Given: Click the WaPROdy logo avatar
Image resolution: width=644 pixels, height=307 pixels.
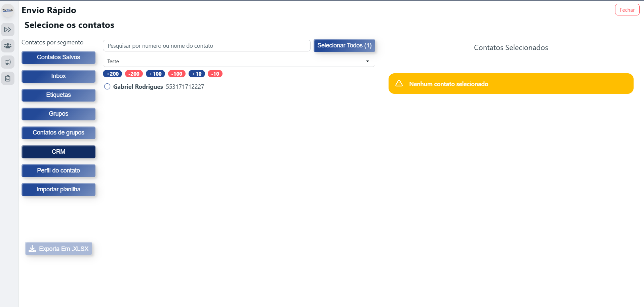Looking at the screenshot, I should click(x=8, y=10).
